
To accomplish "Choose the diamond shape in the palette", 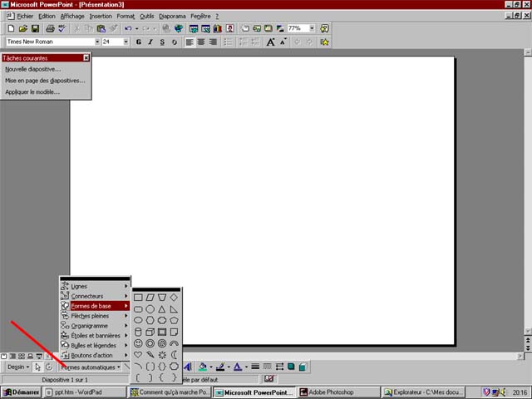I will pyautogui.click(x=174, y=297).
